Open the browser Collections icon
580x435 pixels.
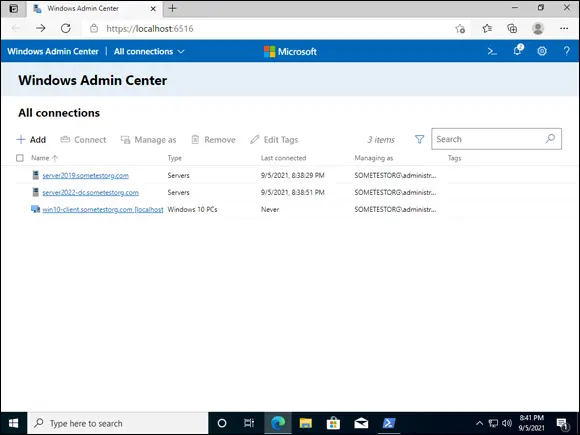pyautogui.click(x=512, y=28)
